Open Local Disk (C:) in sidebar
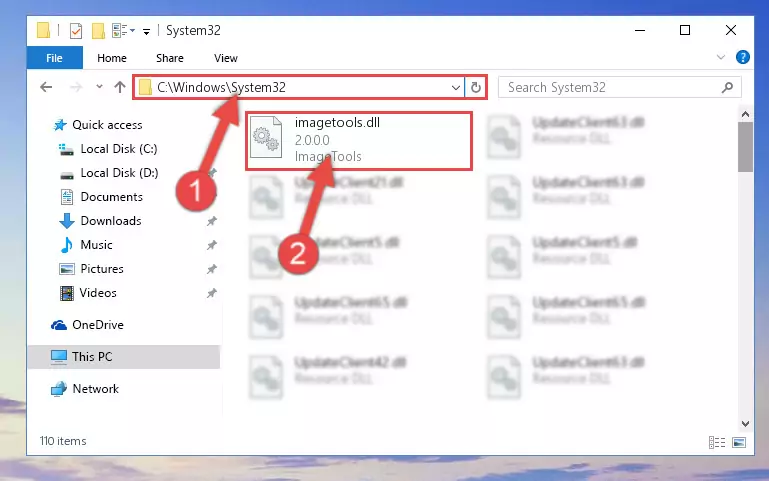Screen dimensions: 769x481 [x=119, y=149]
